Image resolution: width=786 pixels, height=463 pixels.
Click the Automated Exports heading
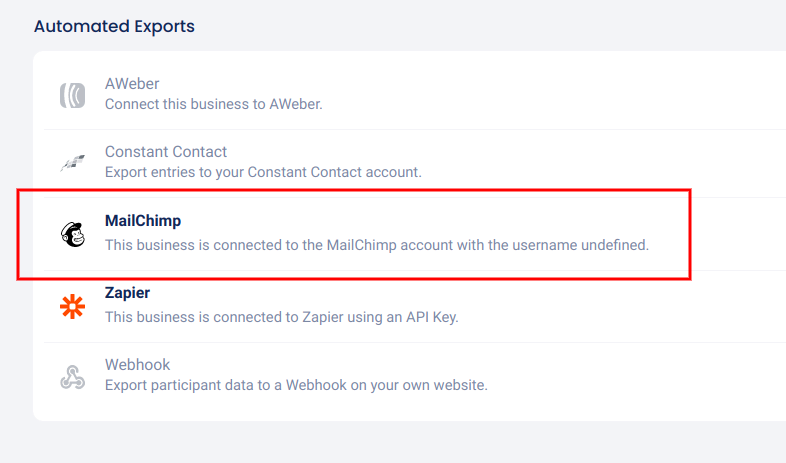tap(114, 26)
